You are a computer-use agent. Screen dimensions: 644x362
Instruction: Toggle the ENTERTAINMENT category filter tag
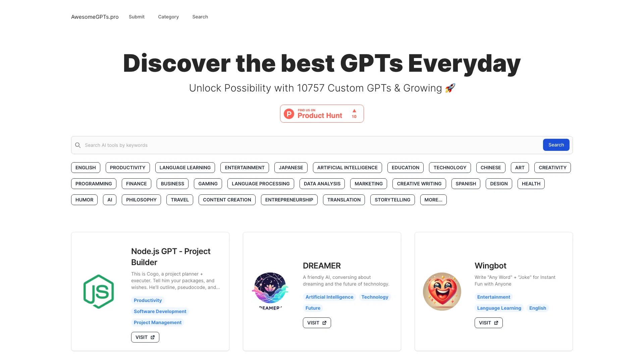coord(245,168)
